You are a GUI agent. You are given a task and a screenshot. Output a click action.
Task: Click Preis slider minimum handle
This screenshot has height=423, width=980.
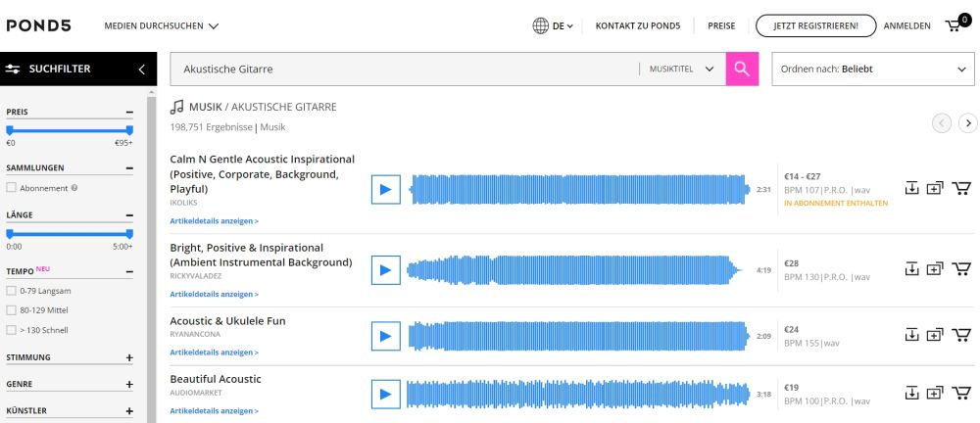point(10,130)
